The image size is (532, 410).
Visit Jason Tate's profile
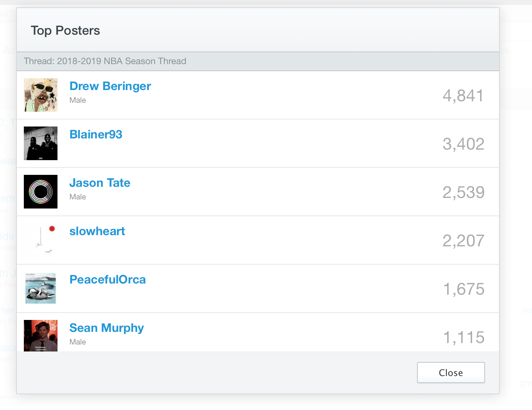(x=100, y=183)
